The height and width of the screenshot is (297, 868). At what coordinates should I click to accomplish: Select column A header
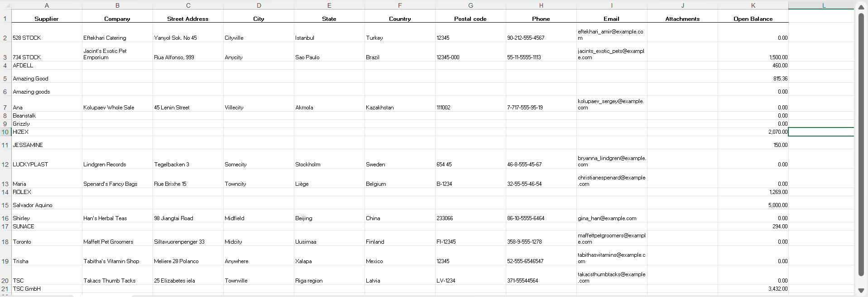(47, 5)
